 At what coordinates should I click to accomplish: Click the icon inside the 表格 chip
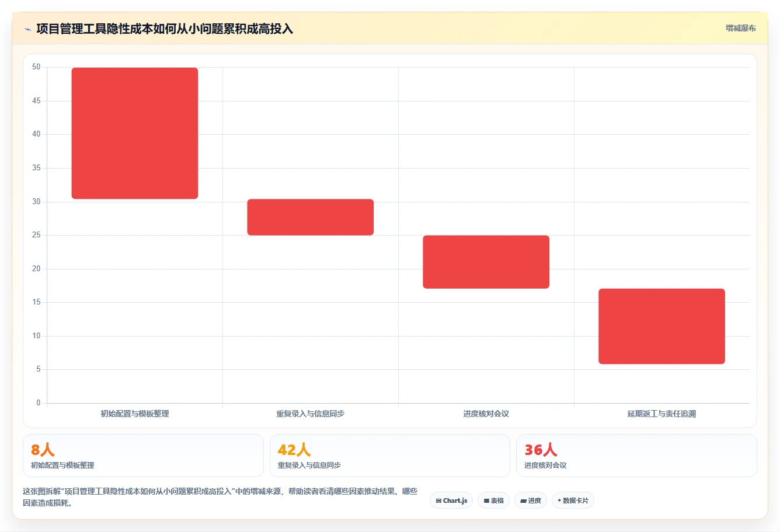click(486, 501)
